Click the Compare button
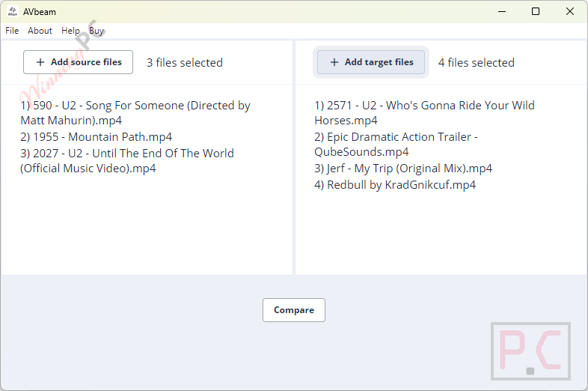The width and height of the screenshot is (588, 391). point(293,310)
